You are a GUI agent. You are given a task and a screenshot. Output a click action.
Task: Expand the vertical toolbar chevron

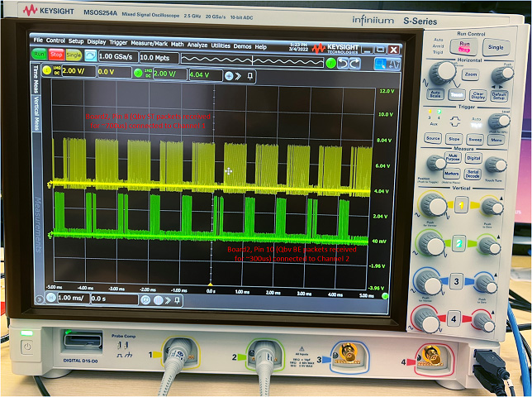239,76
